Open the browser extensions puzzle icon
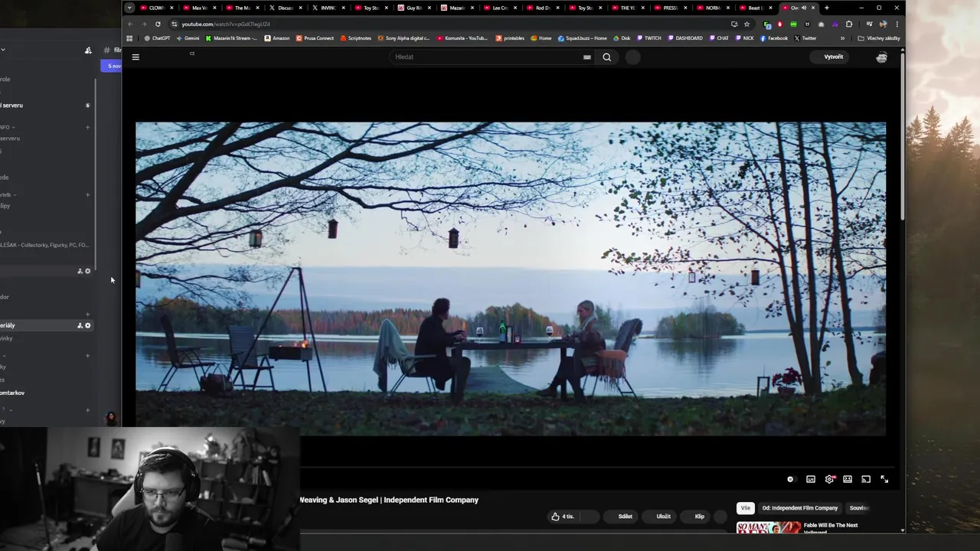Viewport: 980px width, 551px height. pyautogui.click(x=848, y=24)
